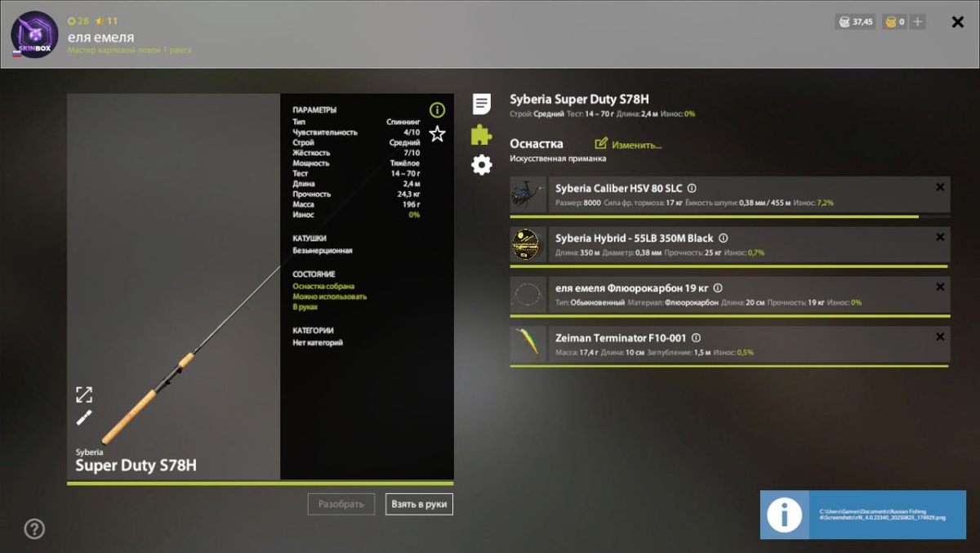The width and height of the screenshot is (980, 553).
Task: Open info for Syberia Hybrid 55LB line
Action: (x=723, y=238)
